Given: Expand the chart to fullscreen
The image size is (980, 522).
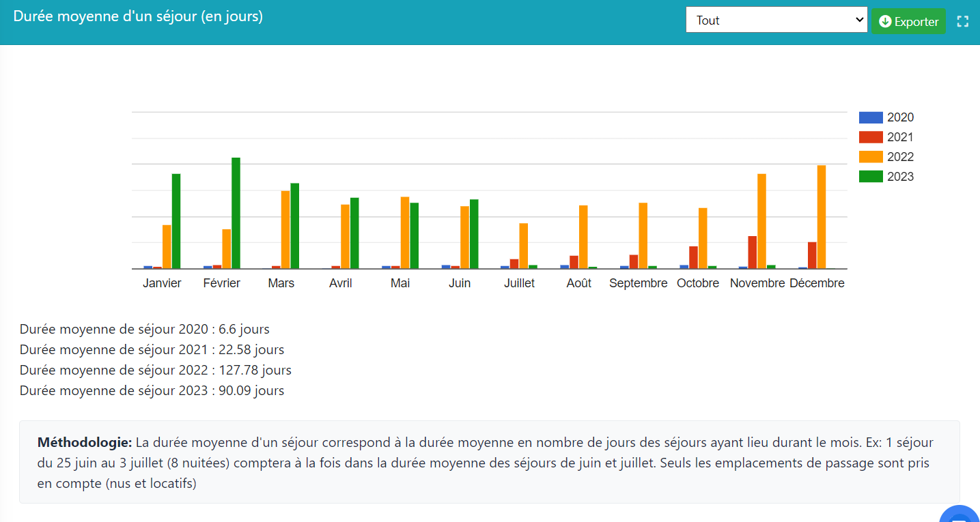Looking at the screenshot, I should (963, 21).
